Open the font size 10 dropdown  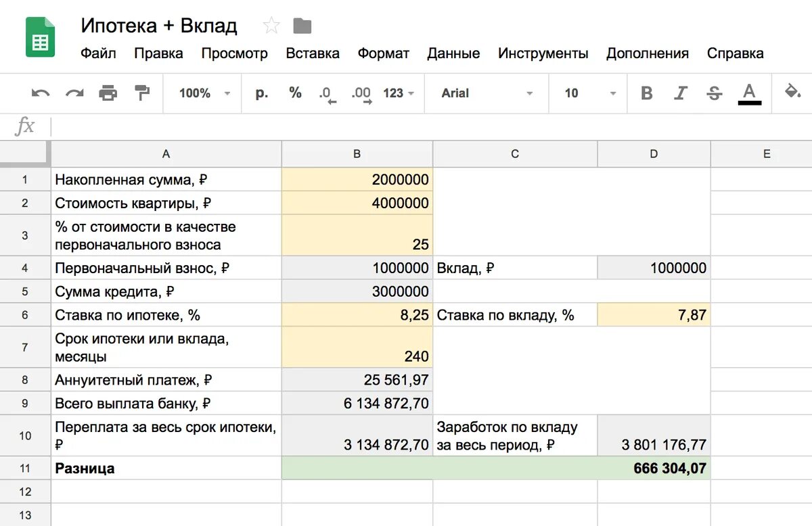[591, 93]
